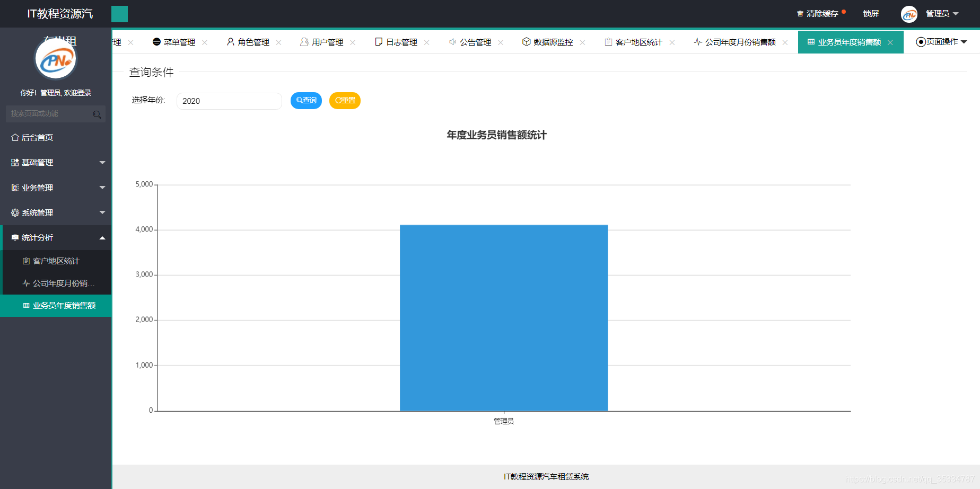
Task: Click the footer text IT教程资源汽车租赁系统
Action: tap(546, 477)
